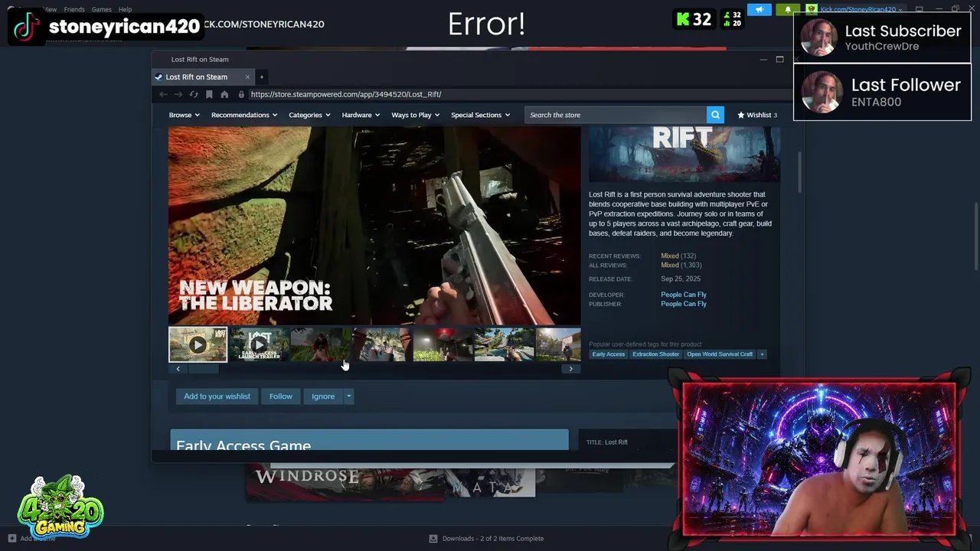Screen dimensions: 980x551
Task: Open the Help menu in Steam menu bar
Action: [125, 9]
